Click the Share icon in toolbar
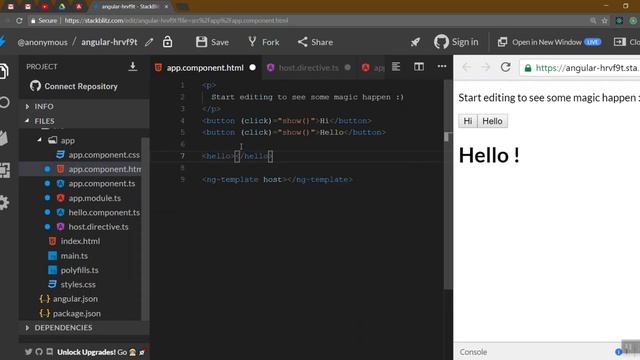The width and height of the screenshot is (640, 360). [302, 42]
